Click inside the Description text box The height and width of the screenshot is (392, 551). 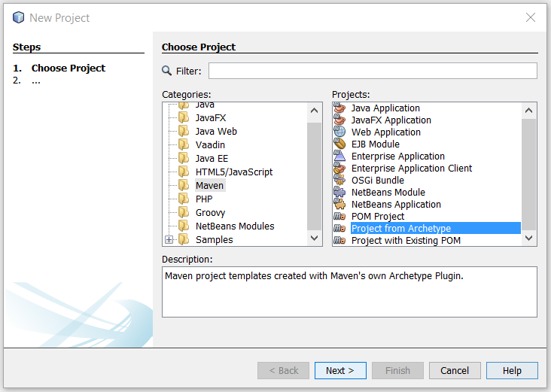349,292
